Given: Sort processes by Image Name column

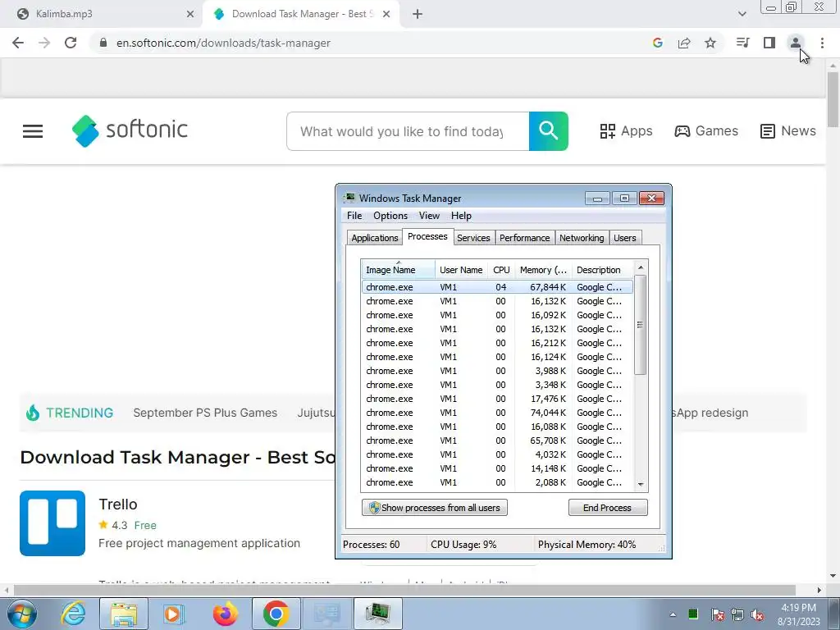Looking at the screenshot, I should click(398, 270).
